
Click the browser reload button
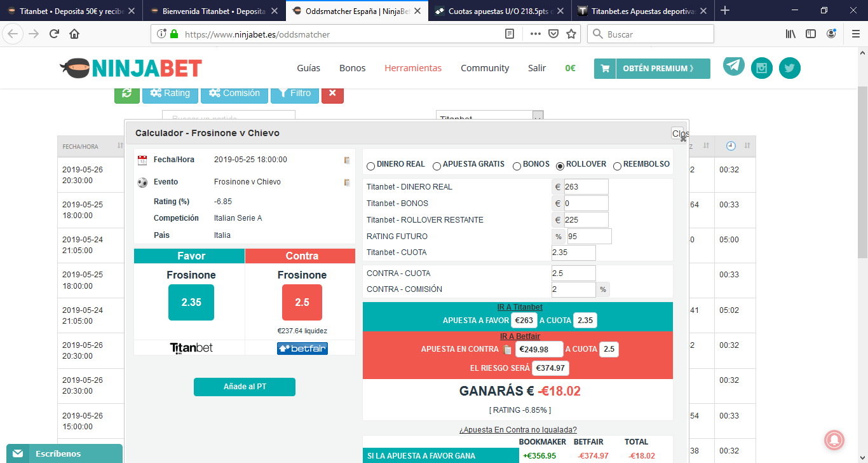click(55, 34)
